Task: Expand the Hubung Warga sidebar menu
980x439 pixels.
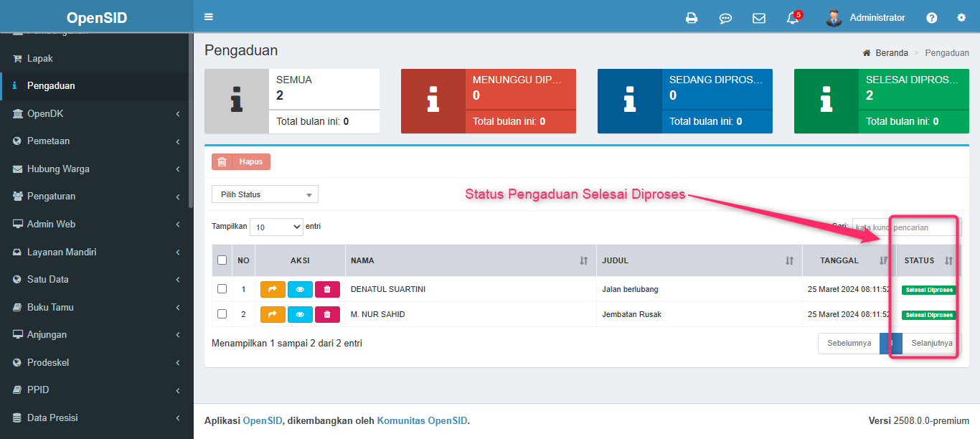Action: 97,169
